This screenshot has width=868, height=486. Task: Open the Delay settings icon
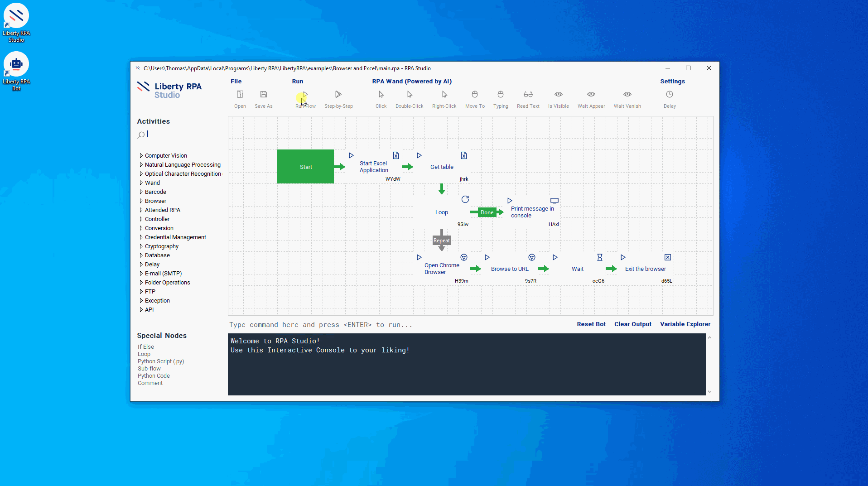pyautogui.click(x=669, y=95)
